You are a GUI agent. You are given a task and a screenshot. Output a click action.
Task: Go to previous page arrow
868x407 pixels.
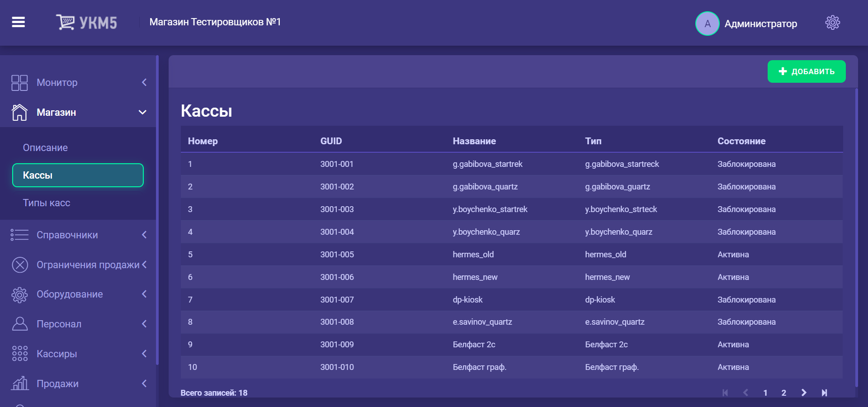click(x=745, y=393)
